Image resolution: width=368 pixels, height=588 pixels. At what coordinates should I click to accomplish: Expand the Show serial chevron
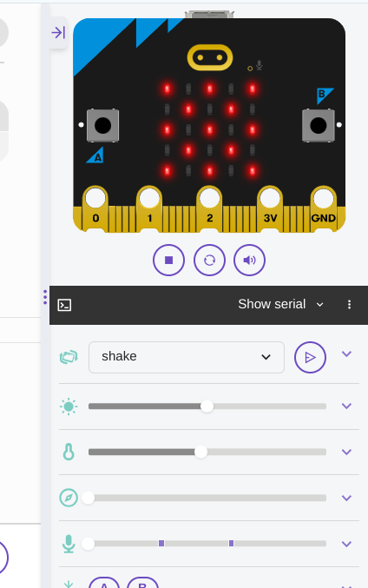[x=319, y=305]
